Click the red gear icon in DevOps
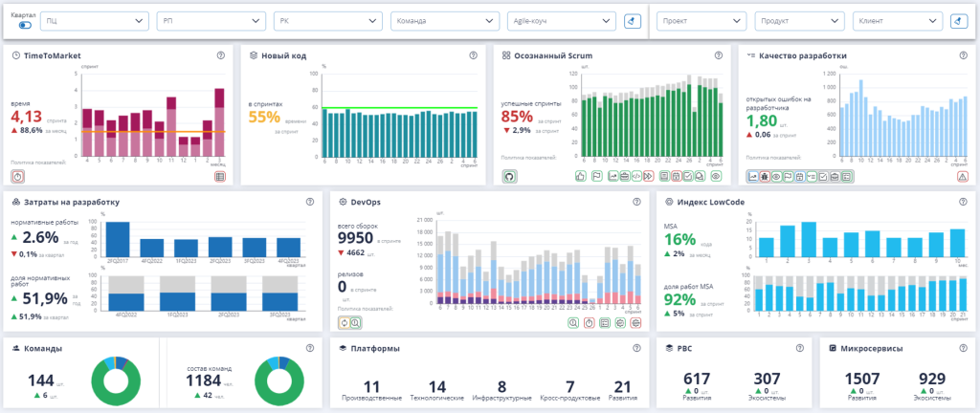This screenshot has height=413, width=980. [636, 323]
